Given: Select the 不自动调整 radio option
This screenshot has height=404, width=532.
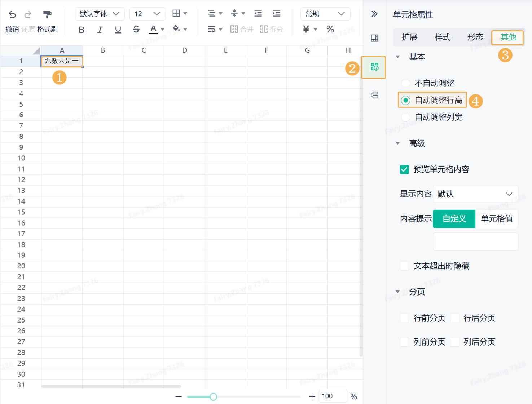Looking at the screenshot, I should [x=406, y=83].
